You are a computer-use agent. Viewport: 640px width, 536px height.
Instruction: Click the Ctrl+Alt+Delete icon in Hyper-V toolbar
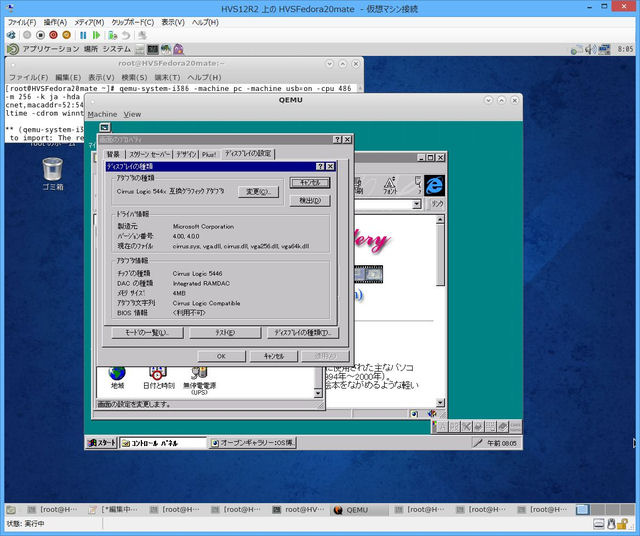tap(11, 35)
